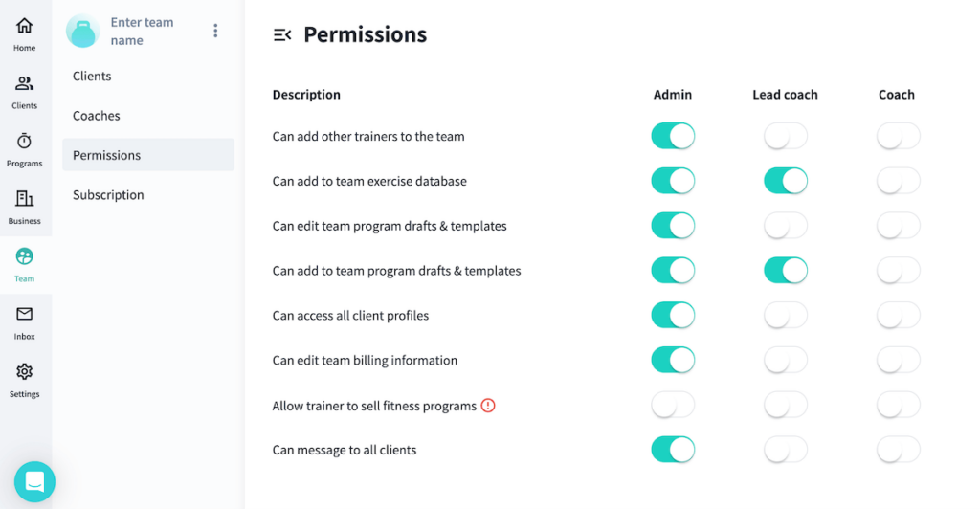This screenshot has height=509, width=980.
Task: Click the kettlebell team avatar
Action: (83, 31)
